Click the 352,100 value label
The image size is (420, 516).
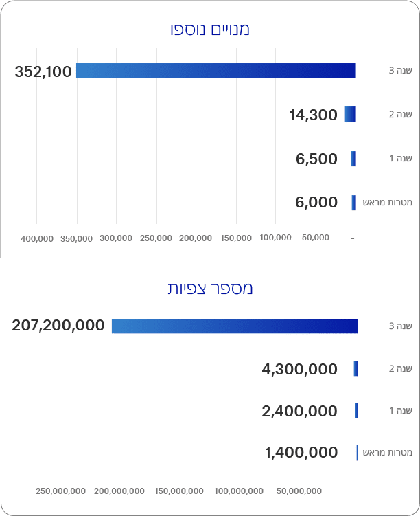43,71
